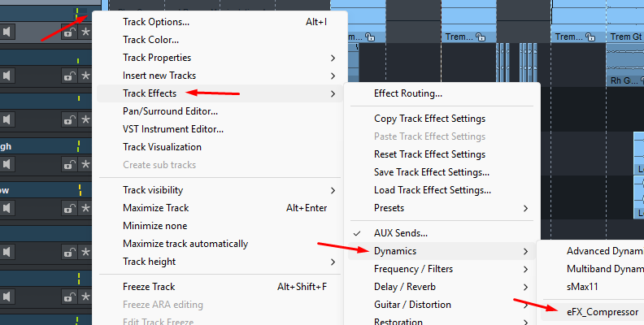Choose eFX_Compressor from Dynamics submenu
The image size is (644, 325).
point(602,311)
